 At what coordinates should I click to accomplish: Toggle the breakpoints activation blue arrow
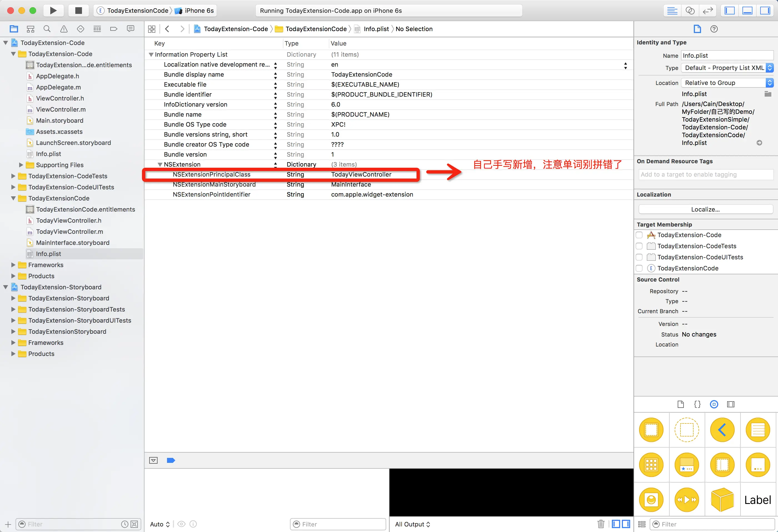coord(171,460)
